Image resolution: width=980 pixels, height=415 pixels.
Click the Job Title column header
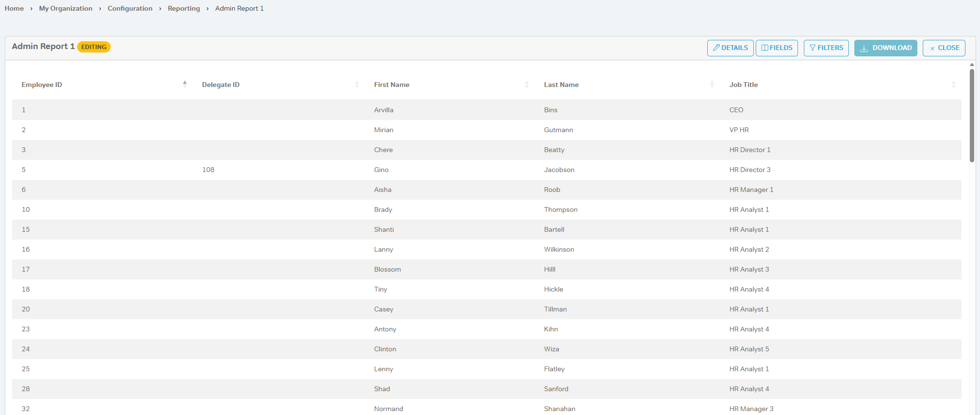pyautogui.click(x=743, y=85)
